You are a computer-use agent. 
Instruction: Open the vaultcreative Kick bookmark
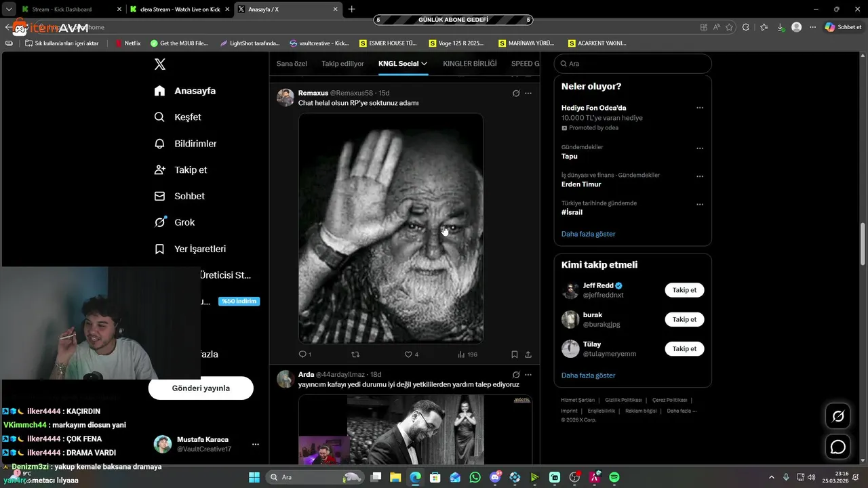click(319, 43)
